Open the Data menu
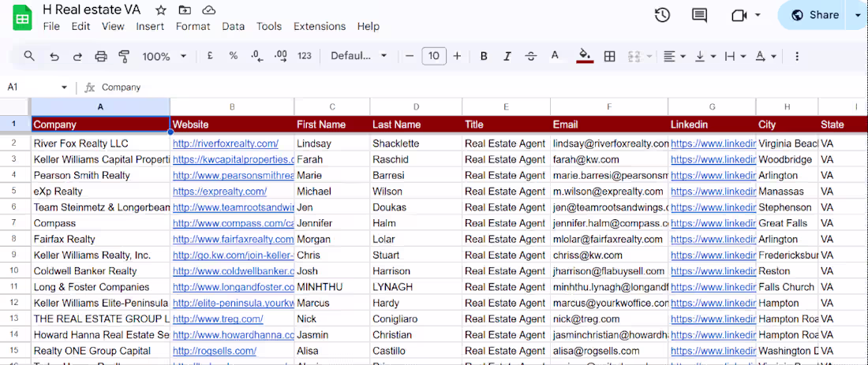The width and height of the screenshot is (868, 365). 233,26
